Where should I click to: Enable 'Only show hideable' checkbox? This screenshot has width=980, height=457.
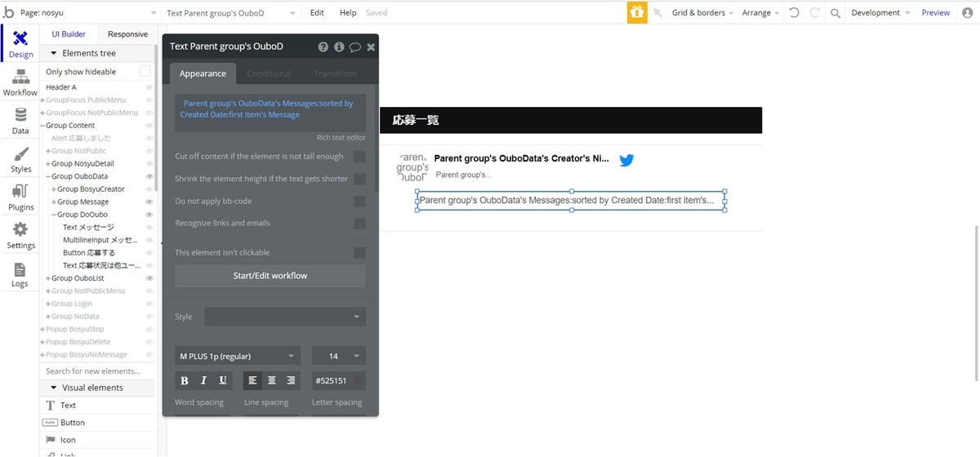(x=145, y=72)
